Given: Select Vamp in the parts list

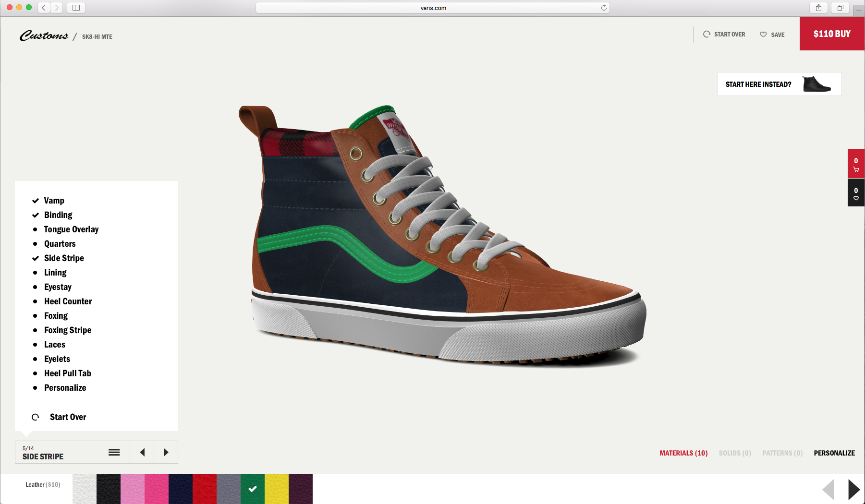Looking at the screenshot, I should (54, 201).
